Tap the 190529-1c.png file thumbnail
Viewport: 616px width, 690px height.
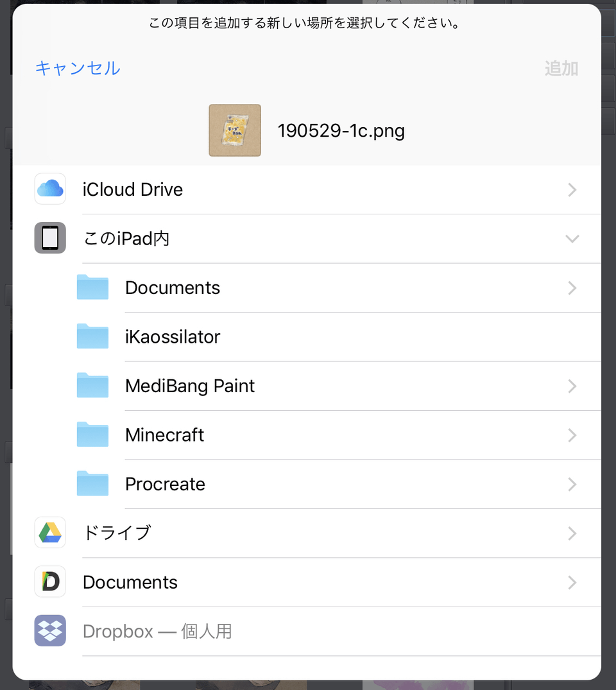pos(235,130)
